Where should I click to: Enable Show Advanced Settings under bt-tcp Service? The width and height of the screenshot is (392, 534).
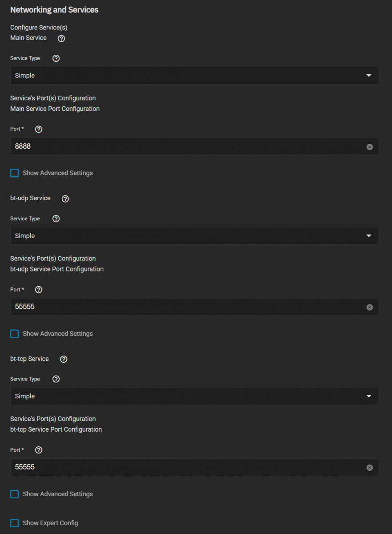(x=15, y=494)
